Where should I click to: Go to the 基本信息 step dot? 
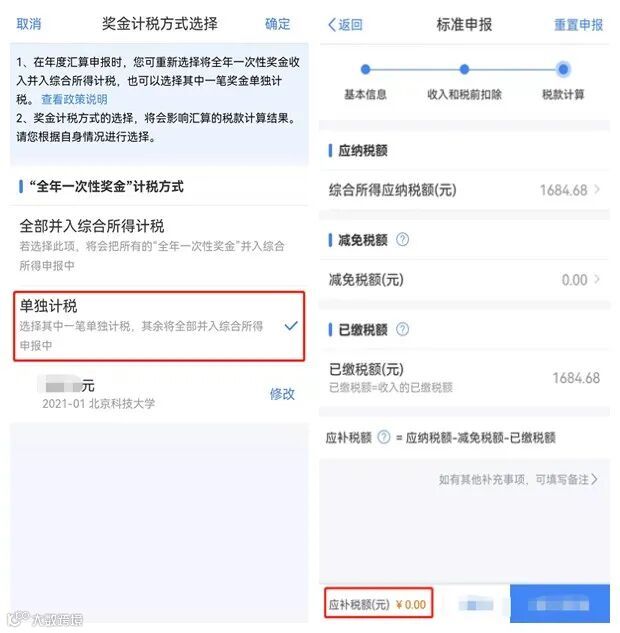click(365, 69)
